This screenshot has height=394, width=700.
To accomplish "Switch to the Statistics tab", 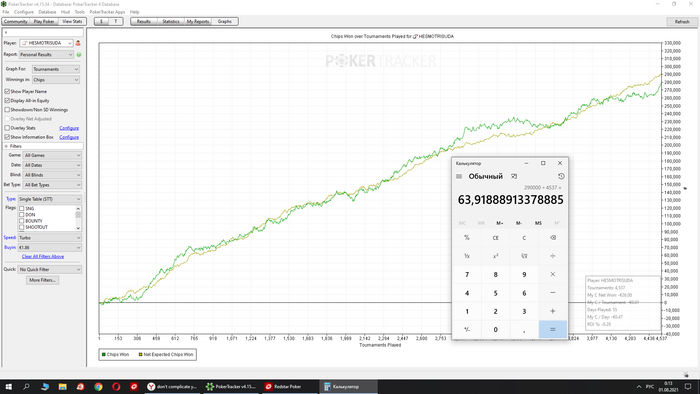I will tap(171, 21).
